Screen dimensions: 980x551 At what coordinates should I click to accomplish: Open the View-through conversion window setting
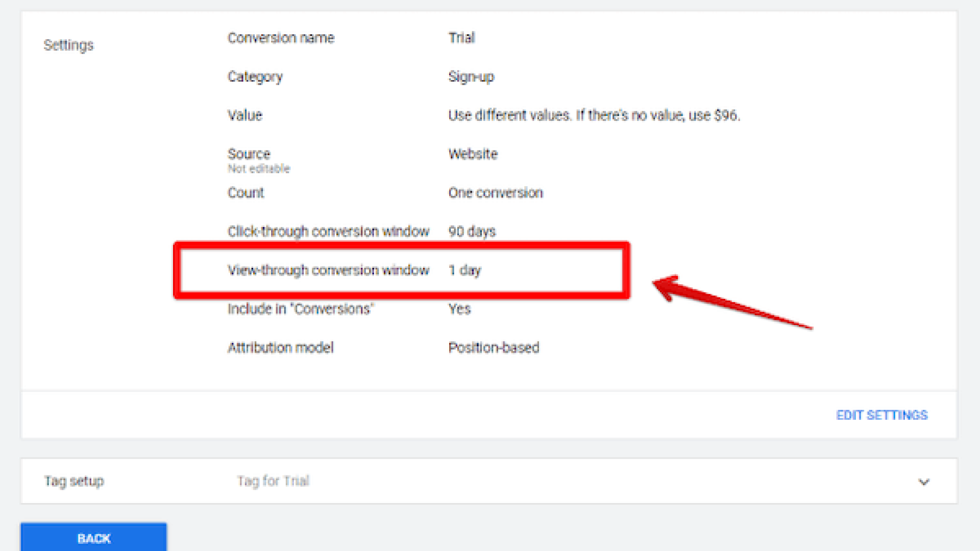pyautogui.click(x=328, y=270)
